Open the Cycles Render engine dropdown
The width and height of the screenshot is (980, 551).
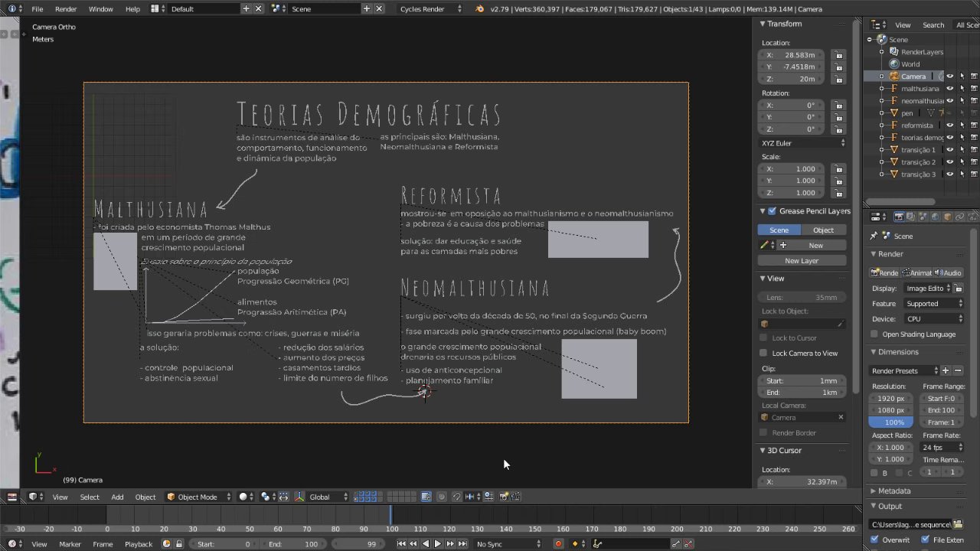431,9
